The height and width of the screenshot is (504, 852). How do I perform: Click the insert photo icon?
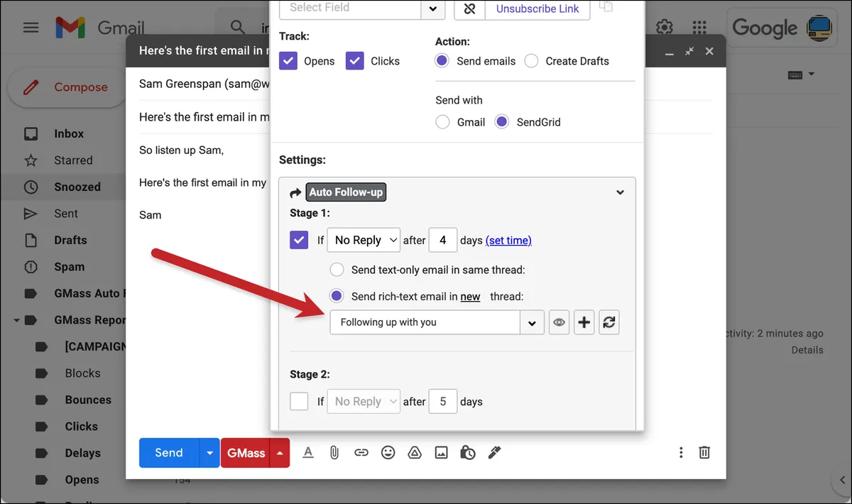tap(441, 452)
